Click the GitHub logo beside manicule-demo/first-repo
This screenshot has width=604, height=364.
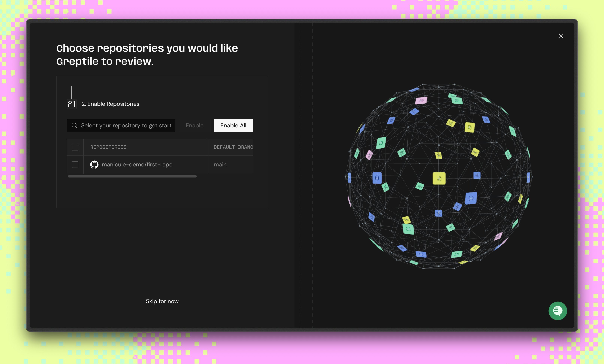(94, 165)
